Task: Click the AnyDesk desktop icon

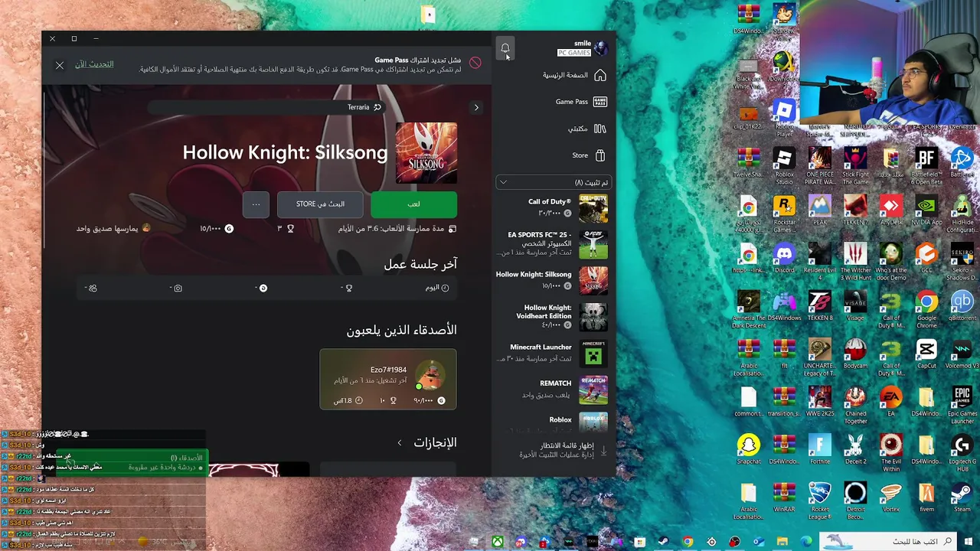Action: [891, 211]
